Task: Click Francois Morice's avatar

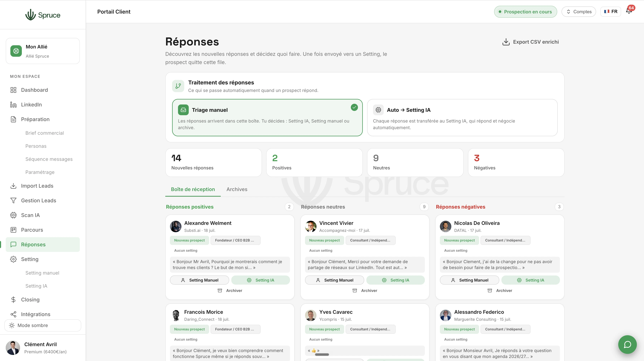Action: [x=176, y=315]
